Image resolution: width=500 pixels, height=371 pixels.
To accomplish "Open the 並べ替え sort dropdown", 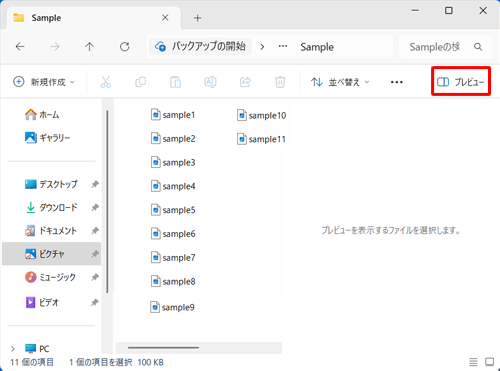I will click(x=340, y=82).
